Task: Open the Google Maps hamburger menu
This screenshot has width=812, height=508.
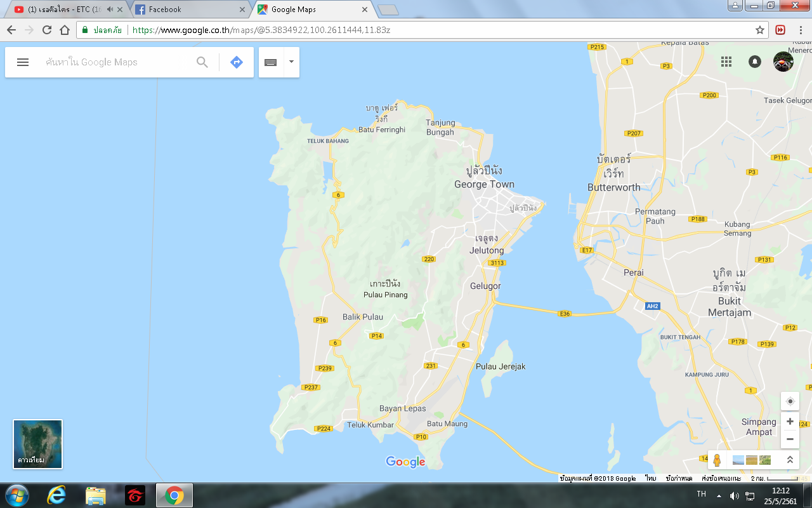Action: (x=23, y=62)
